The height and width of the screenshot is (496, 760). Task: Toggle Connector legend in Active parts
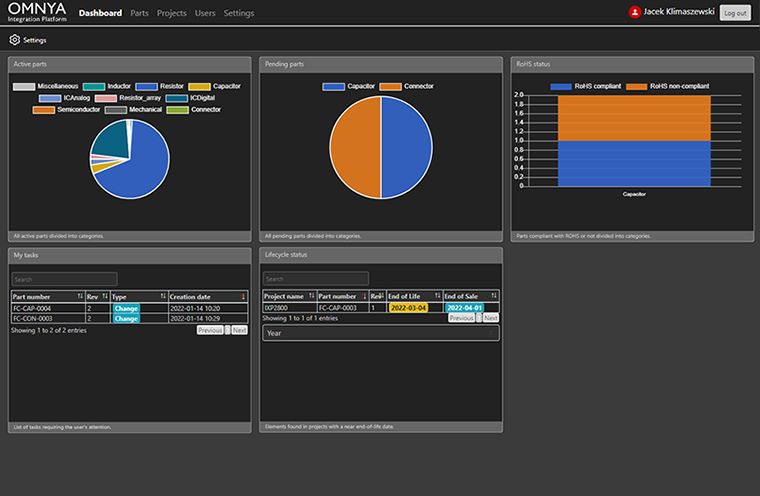tap(177, 110)
